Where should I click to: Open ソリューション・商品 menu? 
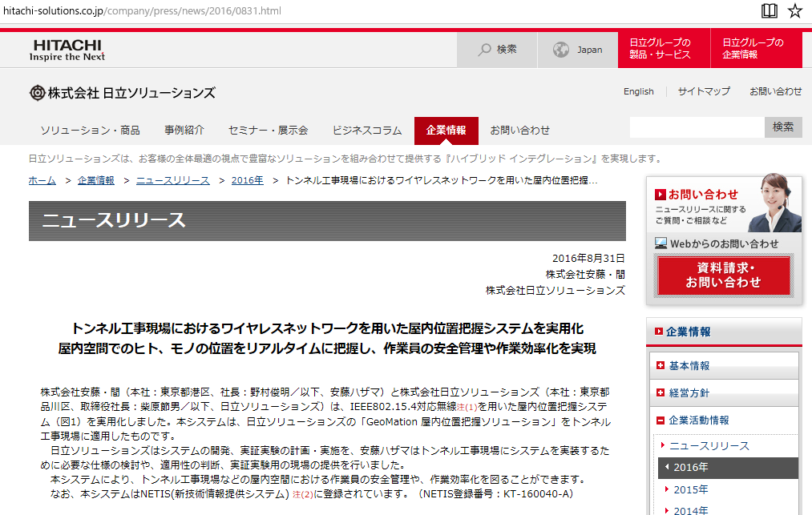90,131
